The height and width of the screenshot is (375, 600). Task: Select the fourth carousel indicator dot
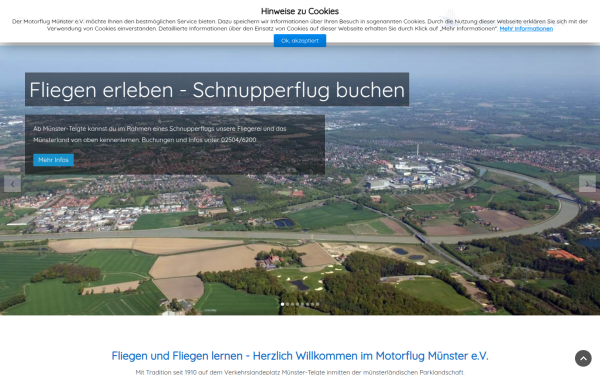[x=297, y=304]
